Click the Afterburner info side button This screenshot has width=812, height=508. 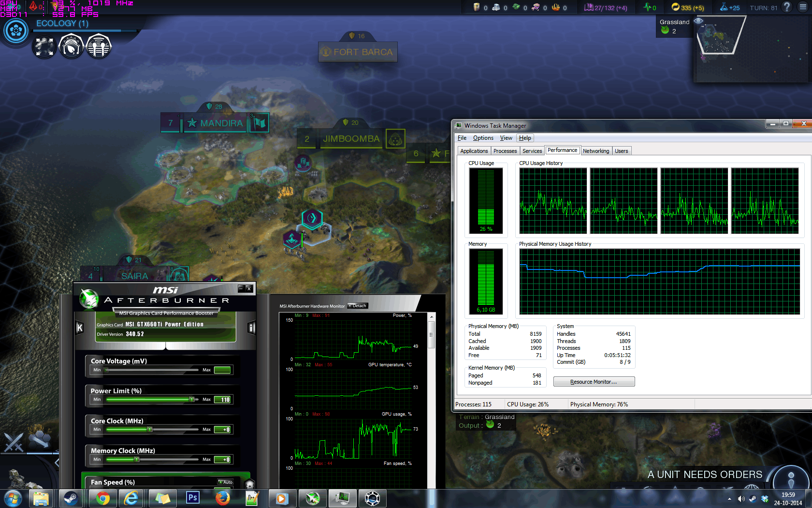251,328
